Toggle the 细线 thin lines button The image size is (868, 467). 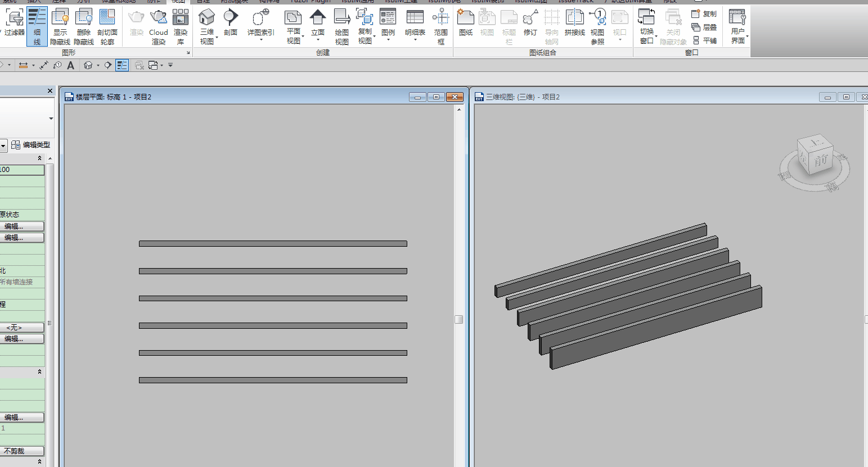(x=37, y=26)
